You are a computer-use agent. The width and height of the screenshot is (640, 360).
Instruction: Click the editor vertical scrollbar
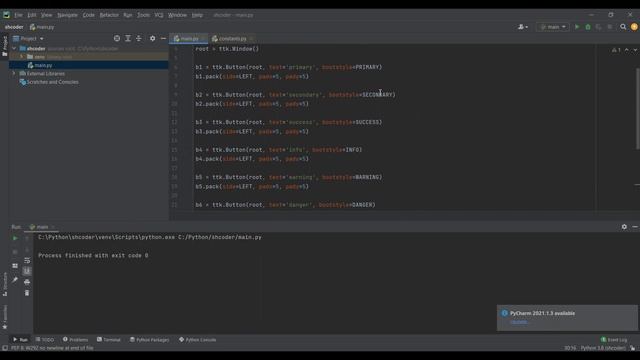[638, 108]
